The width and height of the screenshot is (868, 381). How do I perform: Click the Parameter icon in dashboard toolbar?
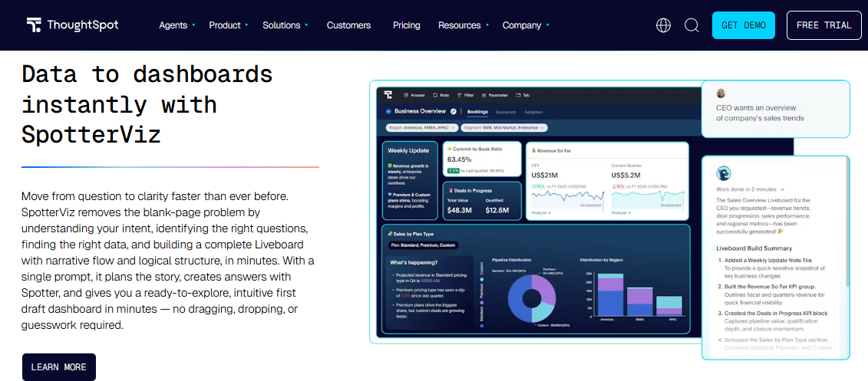[x=484, y=95]
